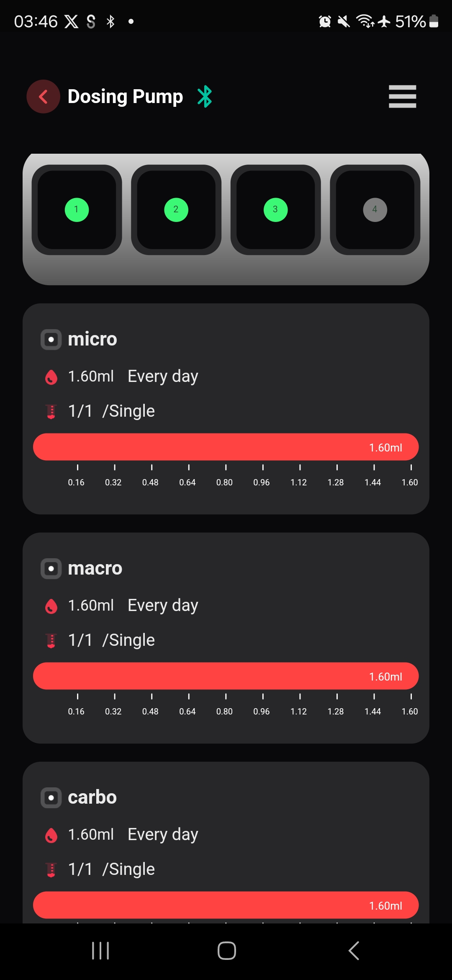Open Android recent apps button

coord(100,951)
